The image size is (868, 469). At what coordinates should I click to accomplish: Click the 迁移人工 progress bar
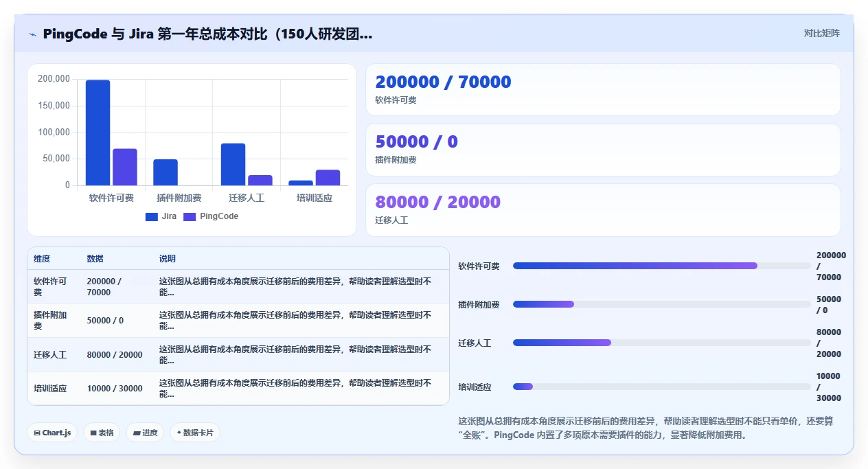coord(662,343)
